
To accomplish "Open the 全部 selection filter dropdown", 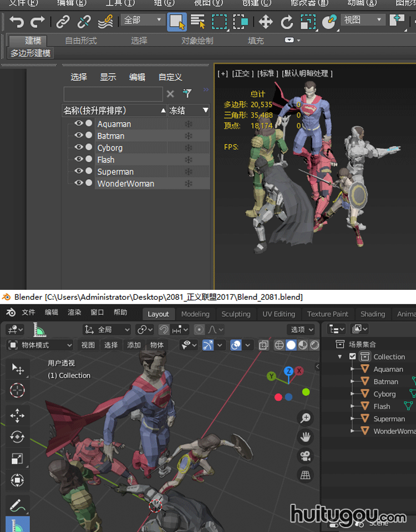I will 143,21.
